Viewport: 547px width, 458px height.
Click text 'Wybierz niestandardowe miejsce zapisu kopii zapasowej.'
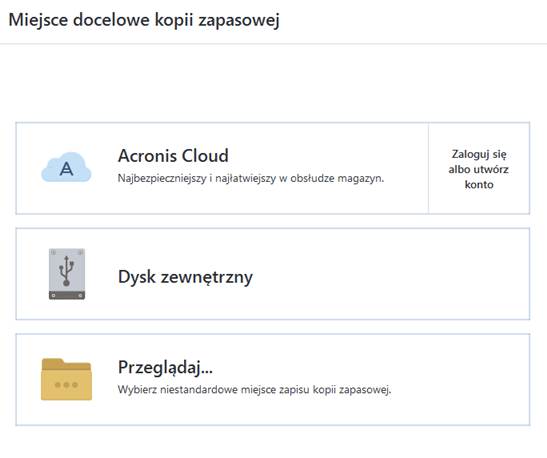coord(255,390)
